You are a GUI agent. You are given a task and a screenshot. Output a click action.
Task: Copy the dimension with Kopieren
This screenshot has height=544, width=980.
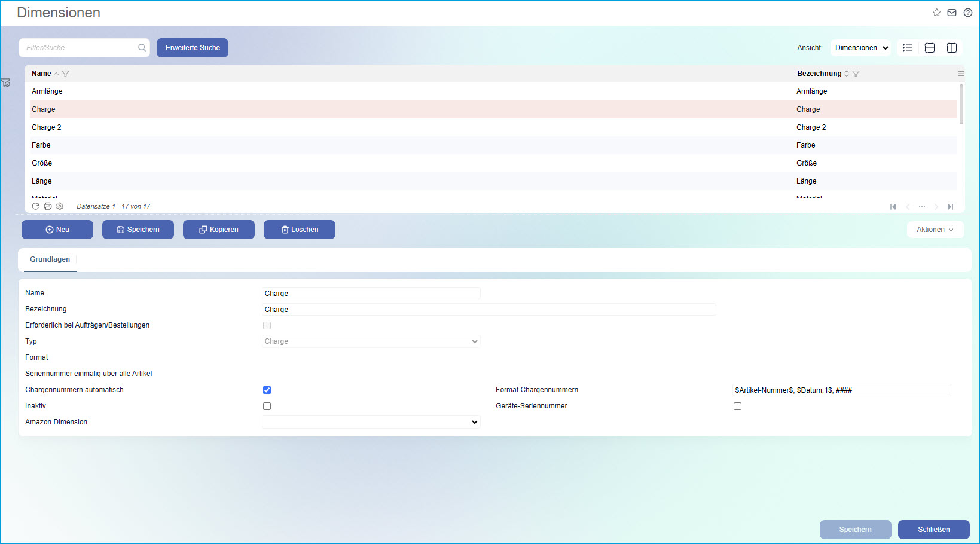coord(219,230)
